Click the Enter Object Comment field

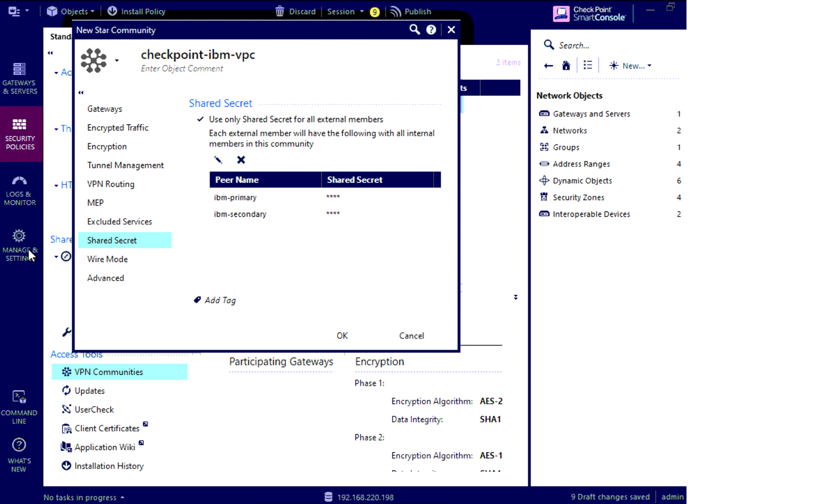click(x=182, y=68)
